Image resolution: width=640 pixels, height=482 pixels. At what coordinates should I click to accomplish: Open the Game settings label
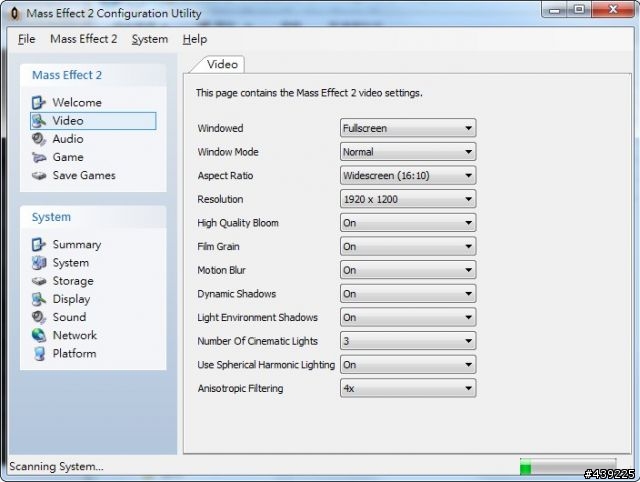click(x=68, y=157)
